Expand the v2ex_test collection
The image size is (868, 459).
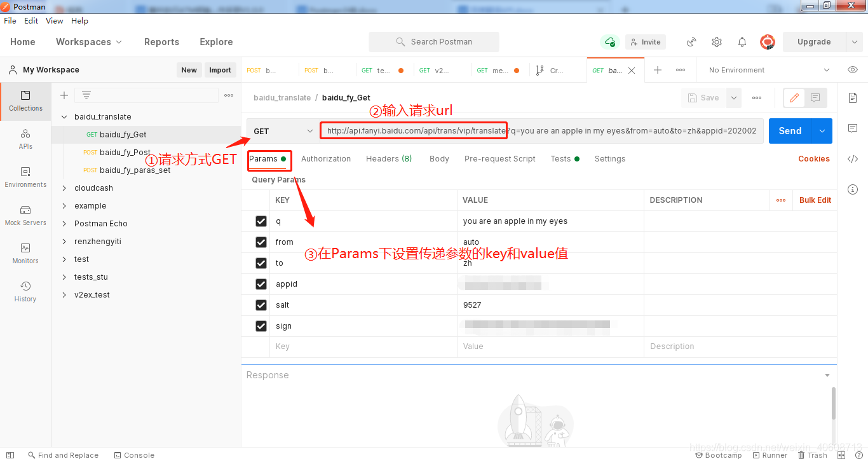coord(64,295)
